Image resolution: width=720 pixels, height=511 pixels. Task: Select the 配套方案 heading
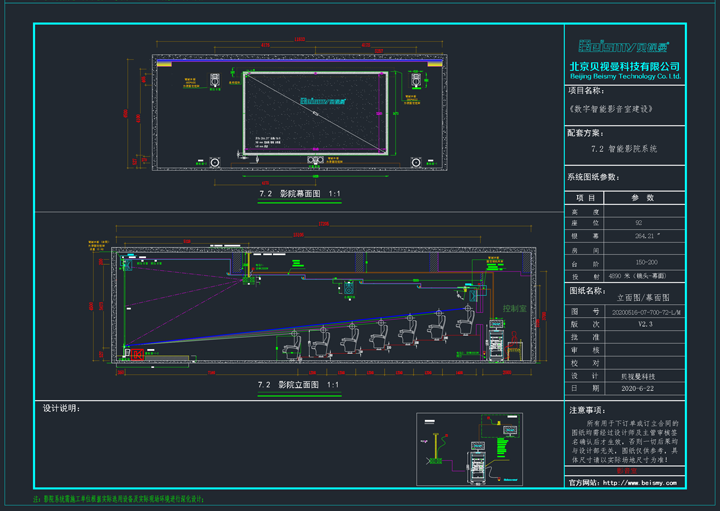click(585, 133)
